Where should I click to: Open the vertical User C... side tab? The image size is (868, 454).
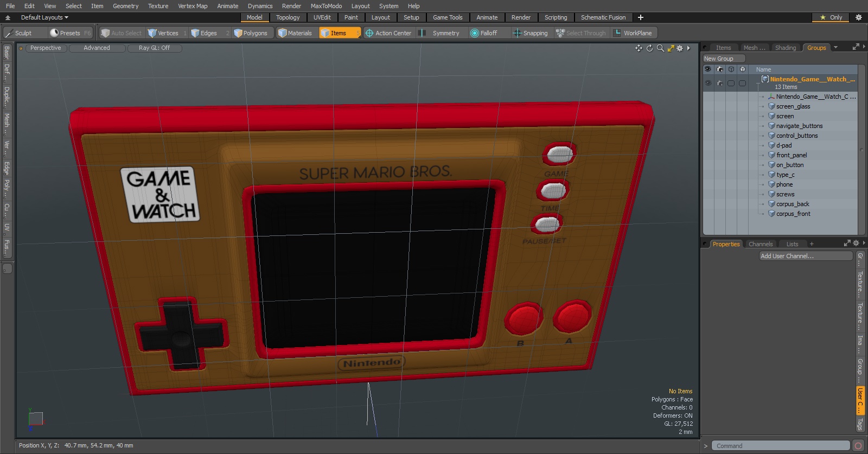click(860, 401)
